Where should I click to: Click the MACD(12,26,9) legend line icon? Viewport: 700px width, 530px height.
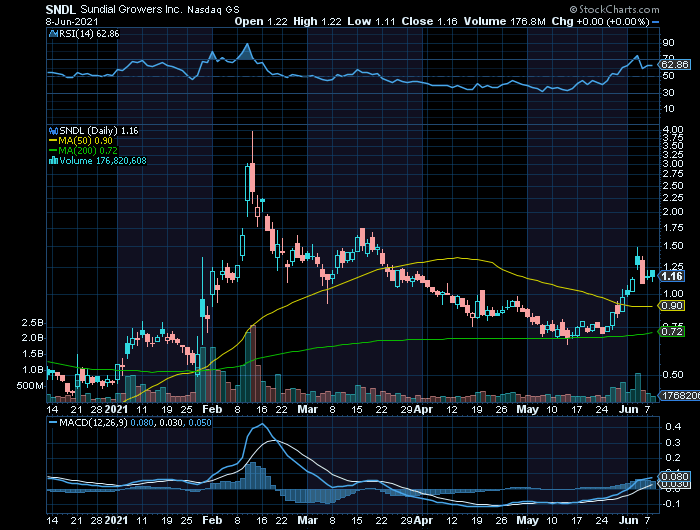tap(53, 422)
